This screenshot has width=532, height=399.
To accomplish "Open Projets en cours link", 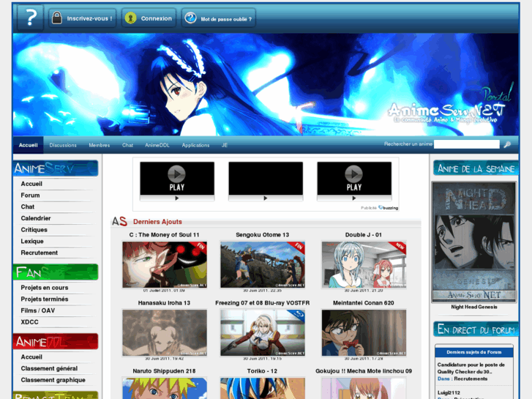I will [45, 288].
